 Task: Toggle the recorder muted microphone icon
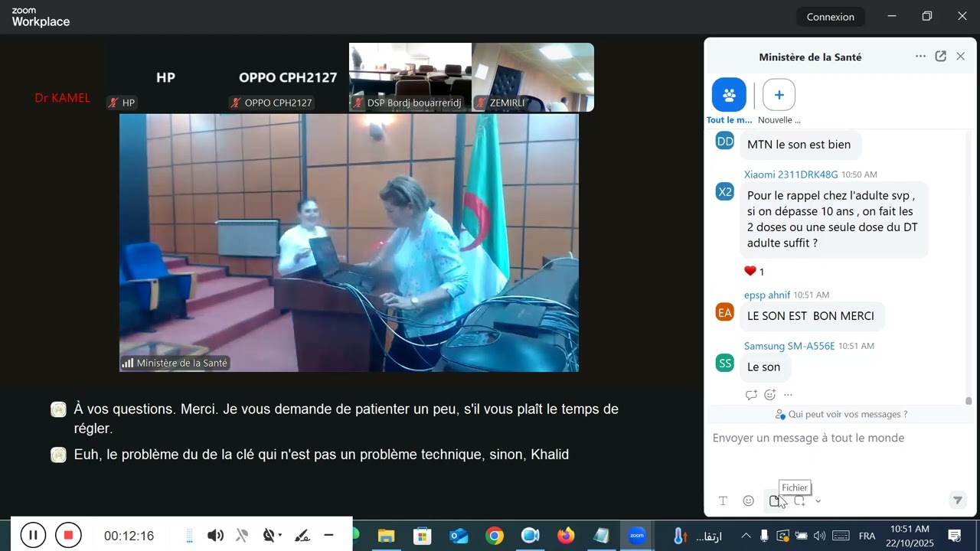point(242,536)
